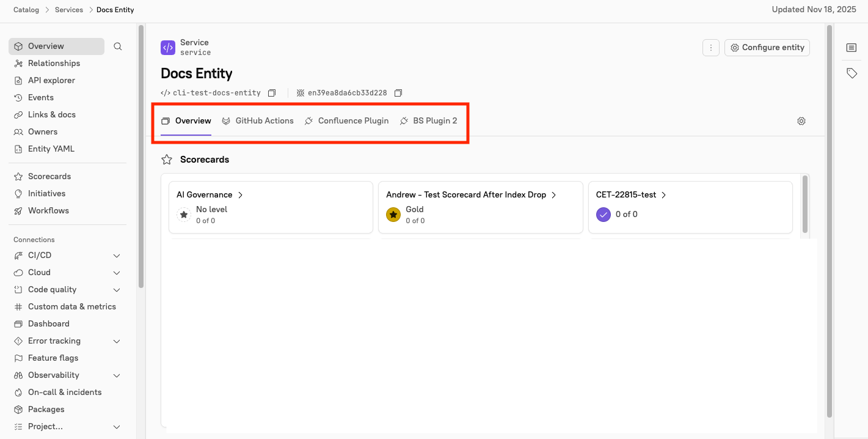The width and height of the screenshot is (868, 439).
Task: Click the Scorecards section heading
Action: pos(205,160)
